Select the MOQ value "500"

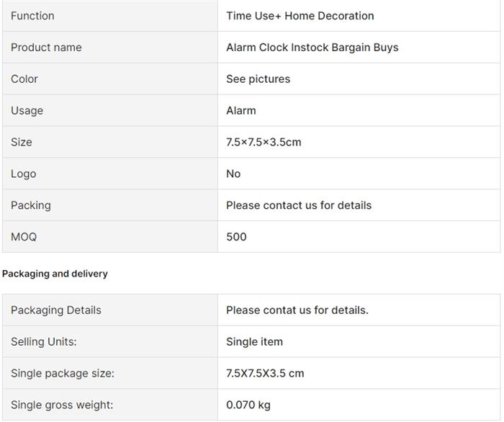click(x=236, y=237)
